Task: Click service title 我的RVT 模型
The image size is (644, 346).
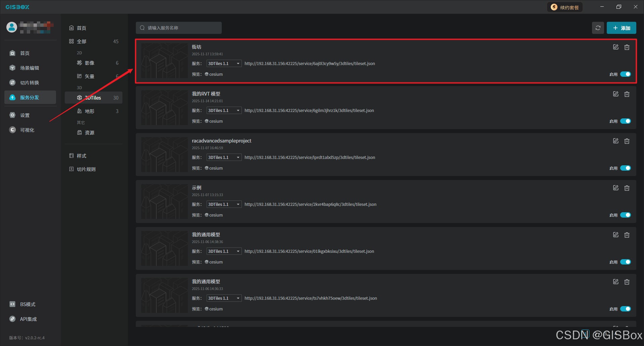Action: 206,94
